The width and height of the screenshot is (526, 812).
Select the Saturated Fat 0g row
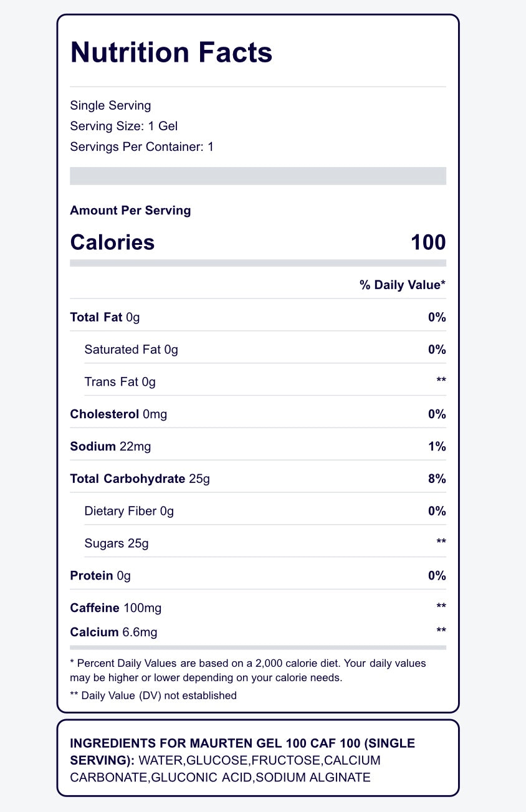tap(258, 350)
